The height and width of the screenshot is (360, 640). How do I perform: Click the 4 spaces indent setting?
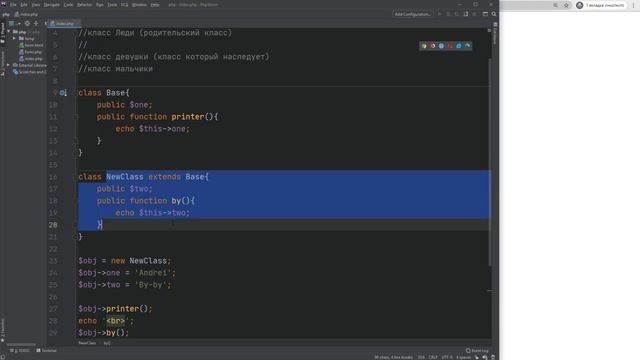pyautogui.click(x=463, y=357)
